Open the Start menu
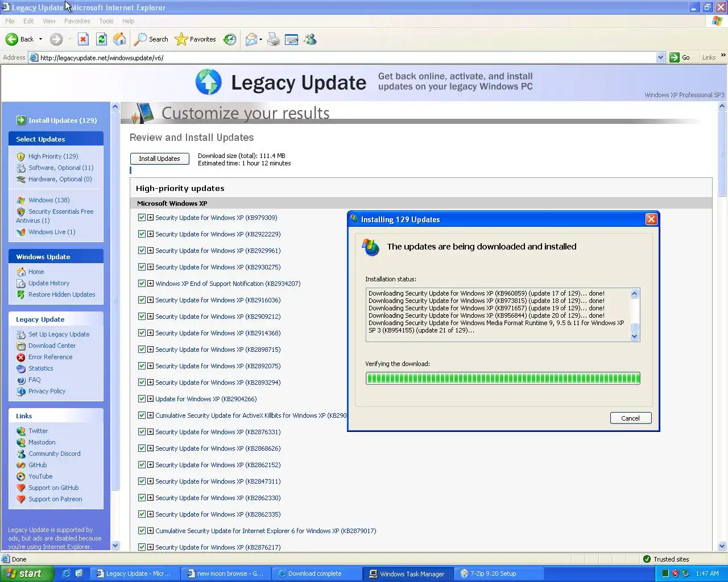The height and width of the screenshot is (582, 728). click(27, 573)
